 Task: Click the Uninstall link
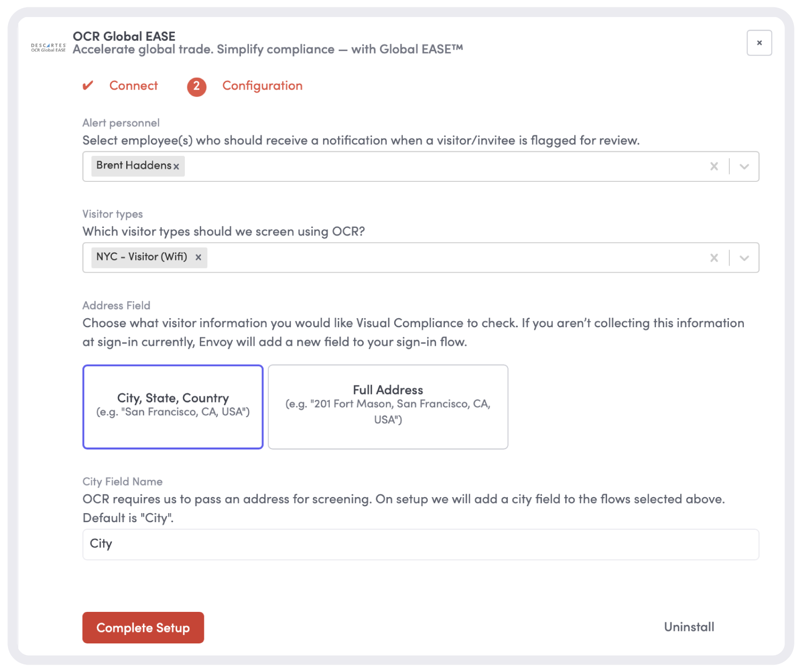(x=689, y=627)
